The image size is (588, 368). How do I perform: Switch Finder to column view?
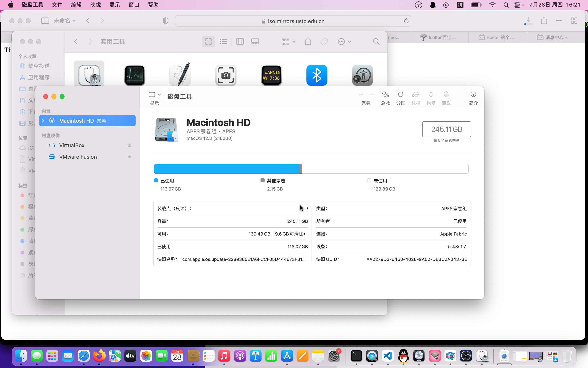tap(240, 42)
